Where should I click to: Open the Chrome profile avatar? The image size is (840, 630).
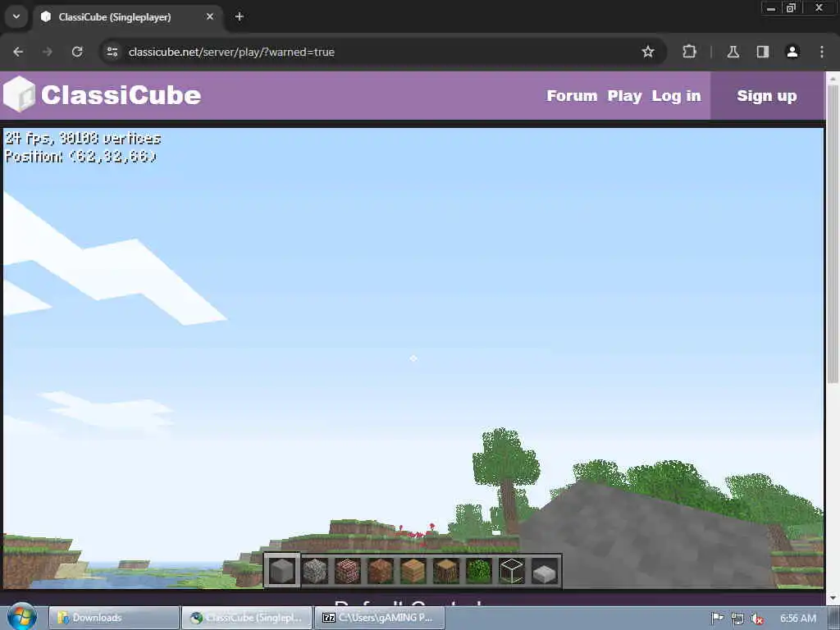coord(792,52)
